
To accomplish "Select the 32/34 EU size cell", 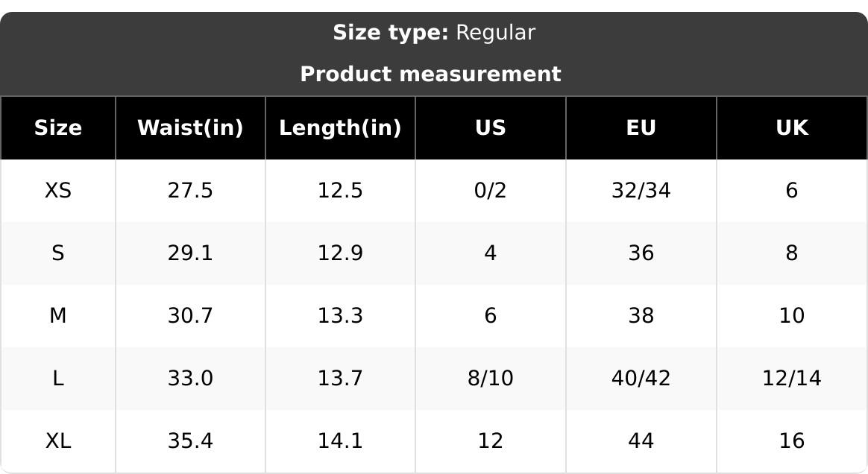I will [x=641, y=191].
